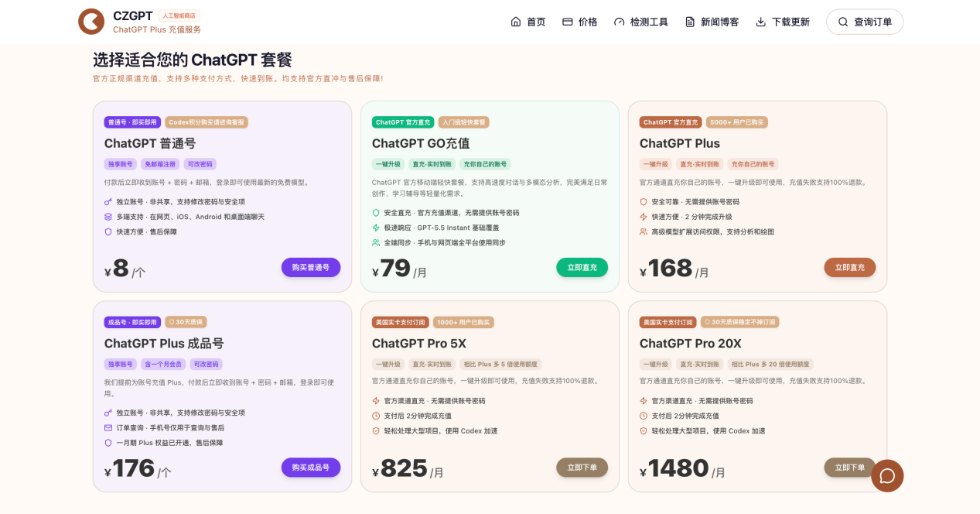The width and height of the screenshot is (980, 514).
Task: Click the 普通号 · 即买即用 badge
Action: point(132,122)
